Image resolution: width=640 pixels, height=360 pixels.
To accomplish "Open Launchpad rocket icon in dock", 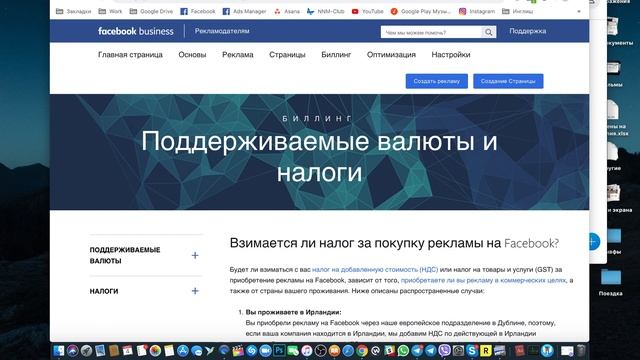I will [x=87, y=350].
